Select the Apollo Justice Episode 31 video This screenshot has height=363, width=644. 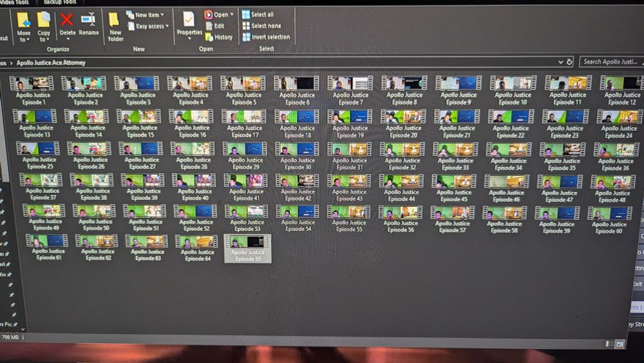tap(350, 156)
